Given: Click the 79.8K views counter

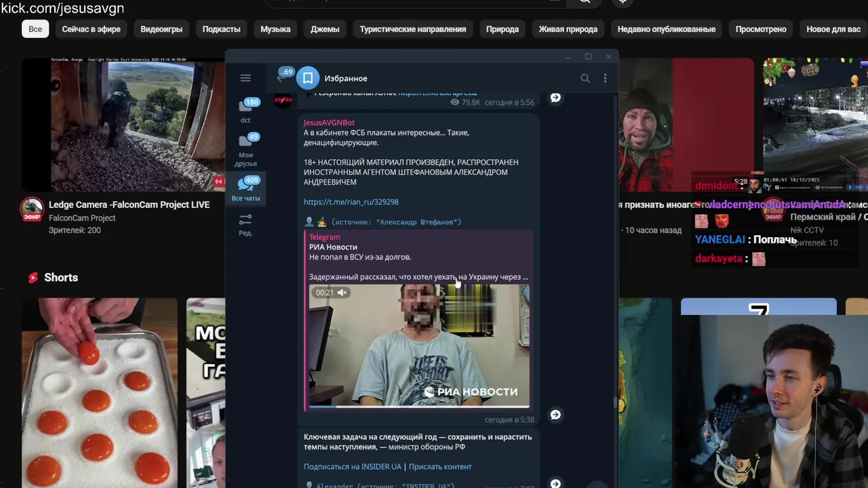Looking at the screenshot, I should click(465, 102).
